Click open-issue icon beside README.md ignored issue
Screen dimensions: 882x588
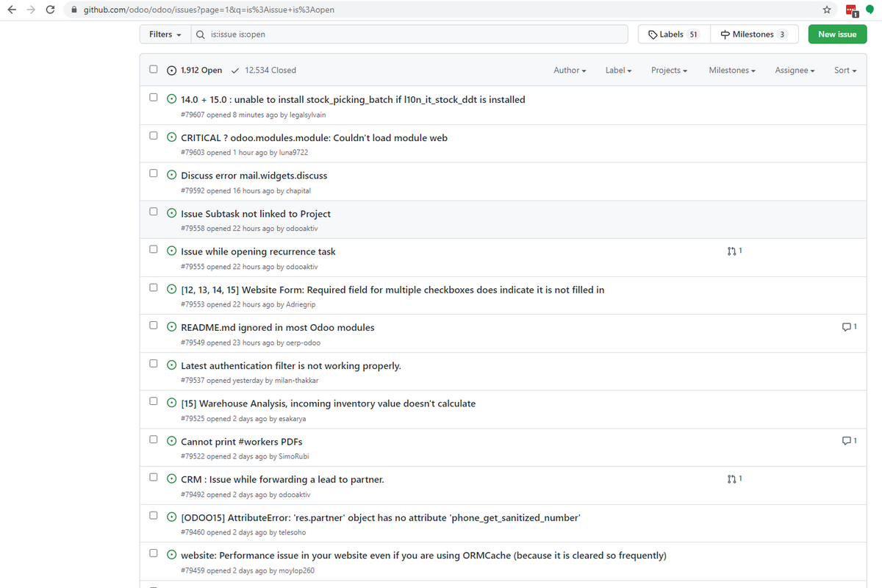click(171, 327)
